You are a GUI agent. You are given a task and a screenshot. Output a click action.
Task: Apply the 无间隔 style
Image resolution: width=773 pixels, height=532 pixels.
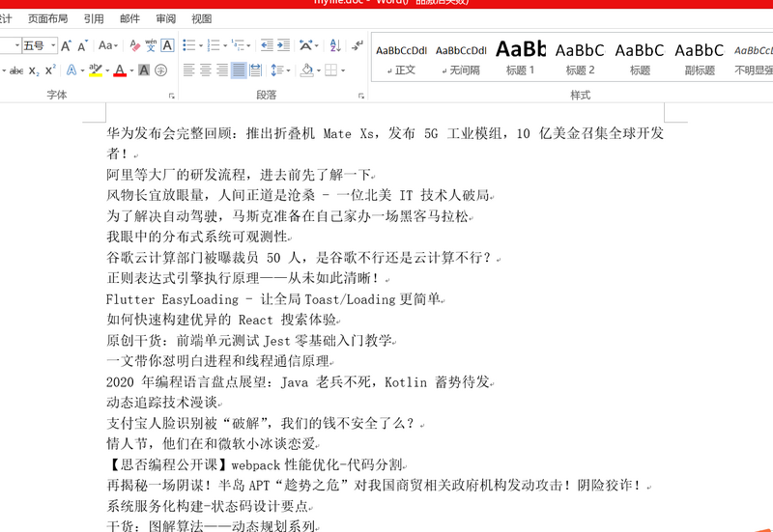coord(461,59)
